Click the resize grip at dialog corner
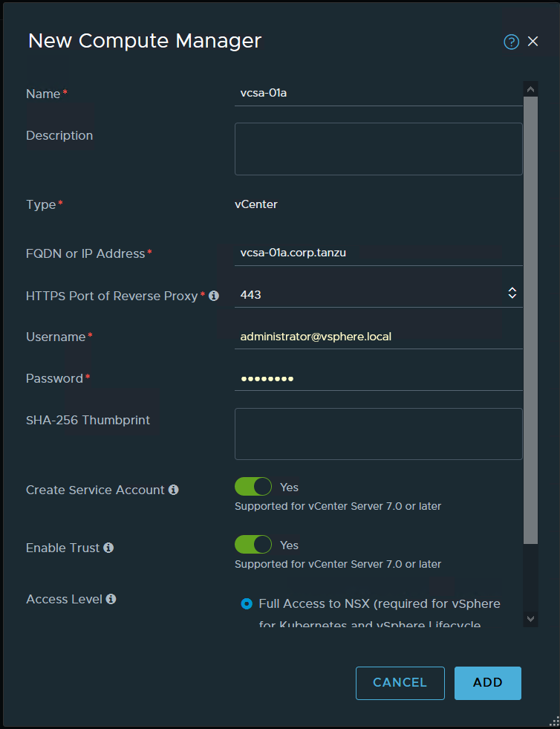This screenshot has width=560, height=729. pyautogui.click(x=553, y=722)
